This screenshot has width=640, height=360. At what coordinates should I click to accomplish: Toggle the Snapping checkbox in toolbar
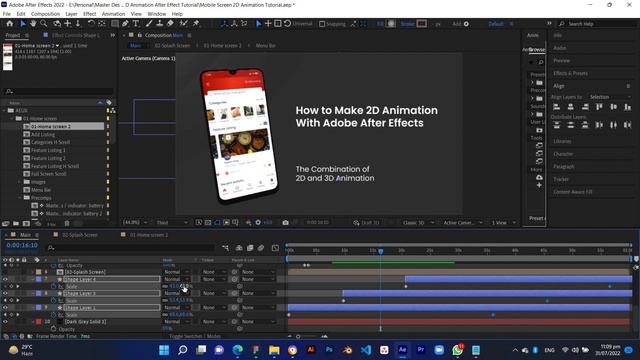tap(322, 24)
